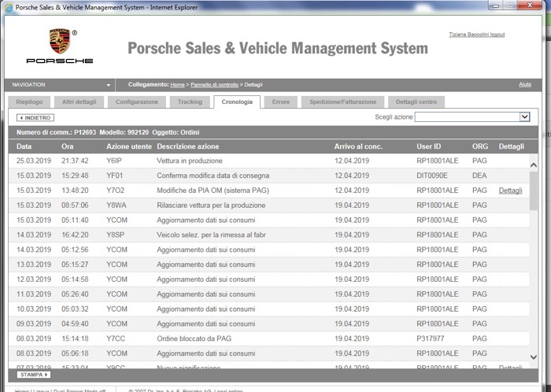551x392 pixels.
Task: Click the 15:14:18 time cell
Action: 75,338
